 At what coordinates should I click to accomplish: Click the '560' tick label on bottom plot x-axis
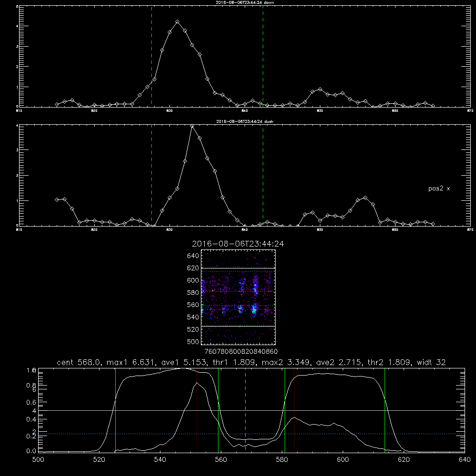click(x=221, y=460)
